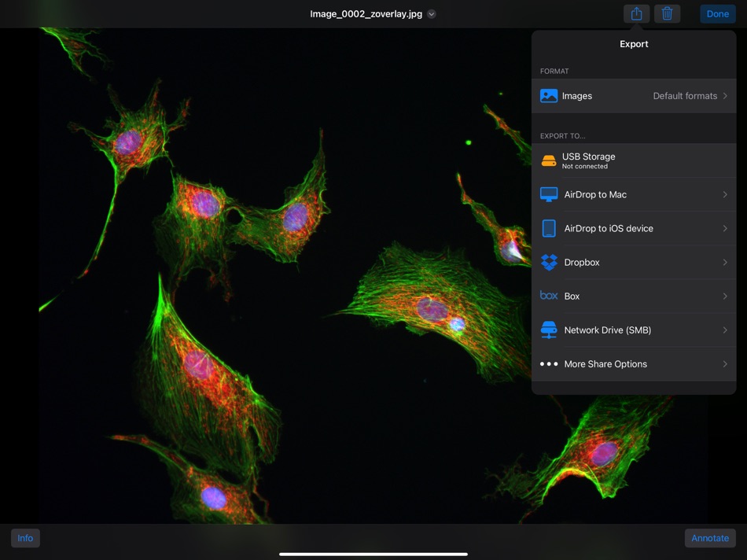
Task: Tap the Images format picture icon
Action: tap(549, 96)
